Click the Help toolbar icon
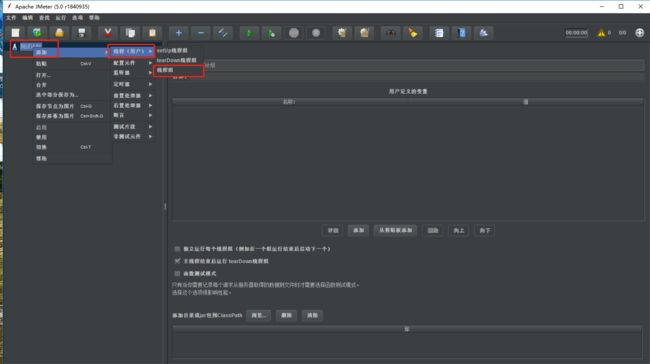 (x=461, y=33)
